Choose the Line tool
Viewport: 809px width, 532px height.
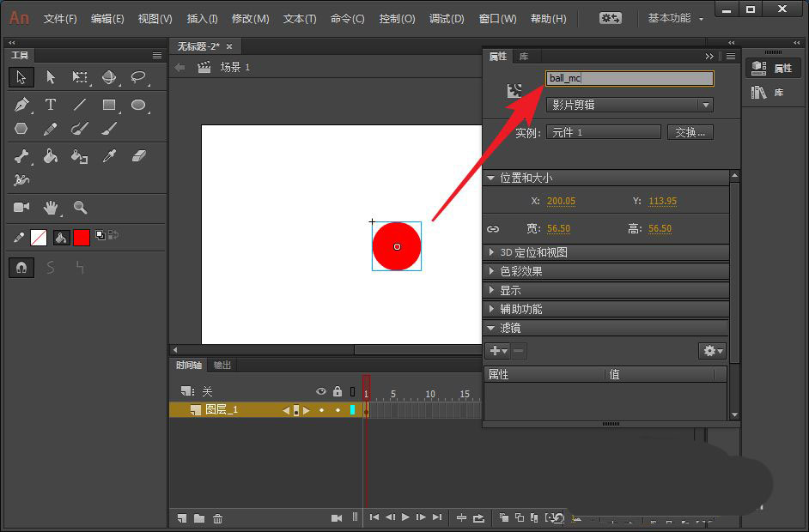click(80, 105)
